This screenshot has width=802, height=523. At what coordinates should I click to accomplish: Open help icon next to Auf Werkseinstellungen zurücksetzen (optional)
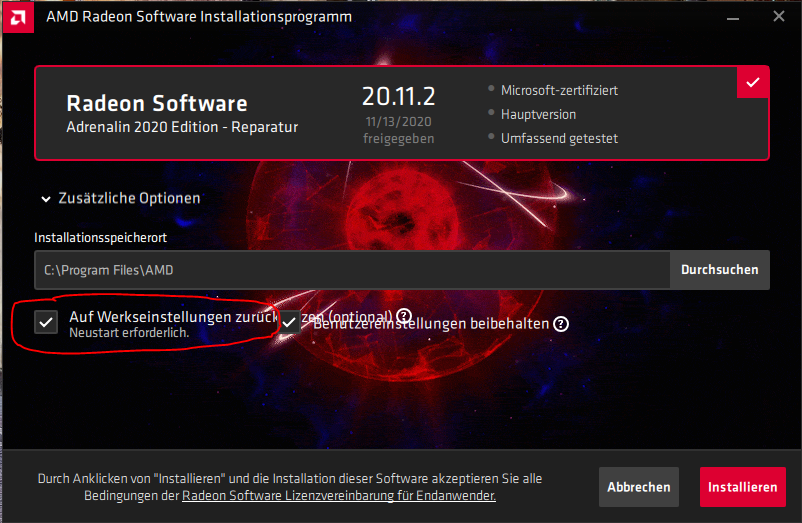coord(404,315)
